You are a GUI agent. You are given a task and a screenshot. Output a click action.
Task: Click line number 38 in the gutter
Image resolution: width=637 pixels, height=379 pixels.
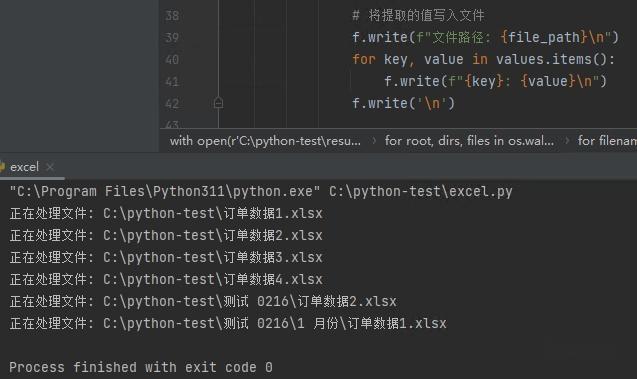click(x=172, y=16)
